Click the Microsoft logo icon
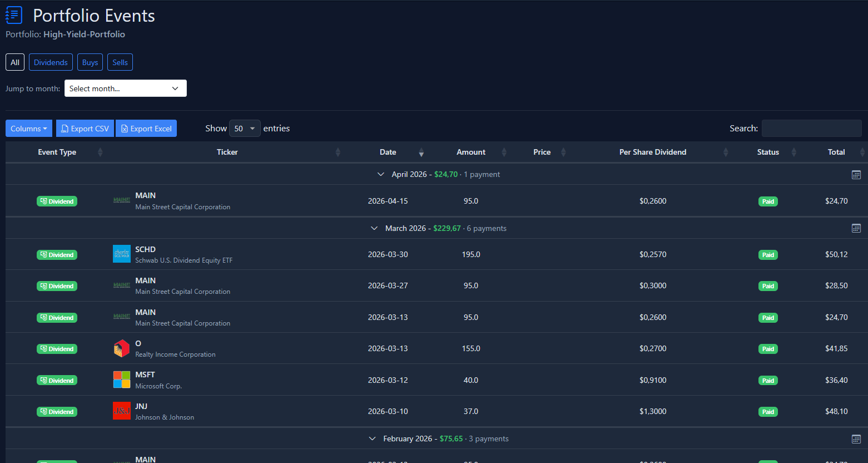The width and height of the screenshot is (868, 463). coord(122,380)
